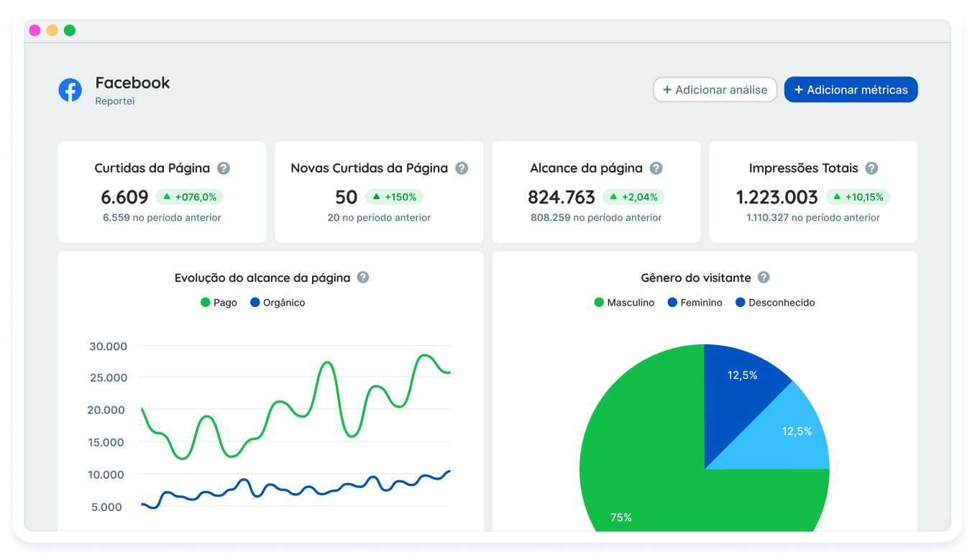Click the +076,0% growth badge
The image size is (975, 560).
[x=190, y=197]
